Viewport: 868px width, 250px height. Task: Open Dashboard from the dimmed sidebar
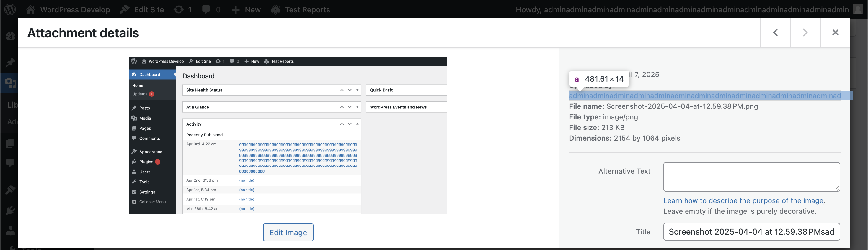pyautogui.click(x=10, y=36)
